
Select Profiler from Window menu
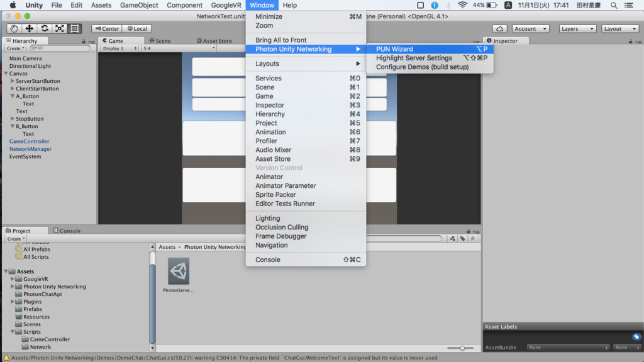(x=306, y=141)
